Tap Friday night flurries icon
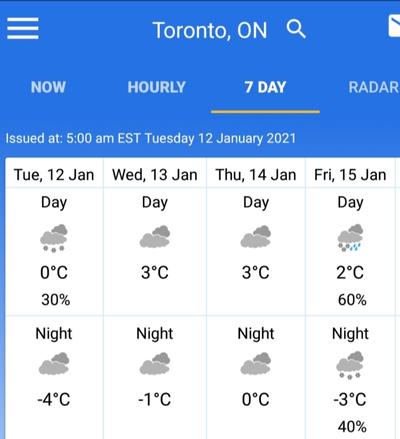Image resolution: width=400 pixels, height=439 pixels. pyautogui.click(x=350, y=365)
